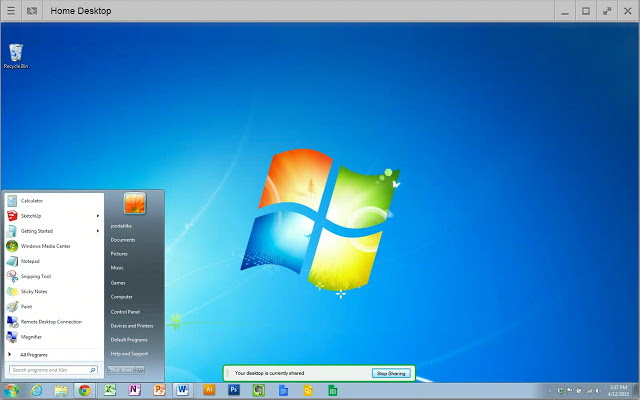Open OneNote from the taskbar

point(134,390)
